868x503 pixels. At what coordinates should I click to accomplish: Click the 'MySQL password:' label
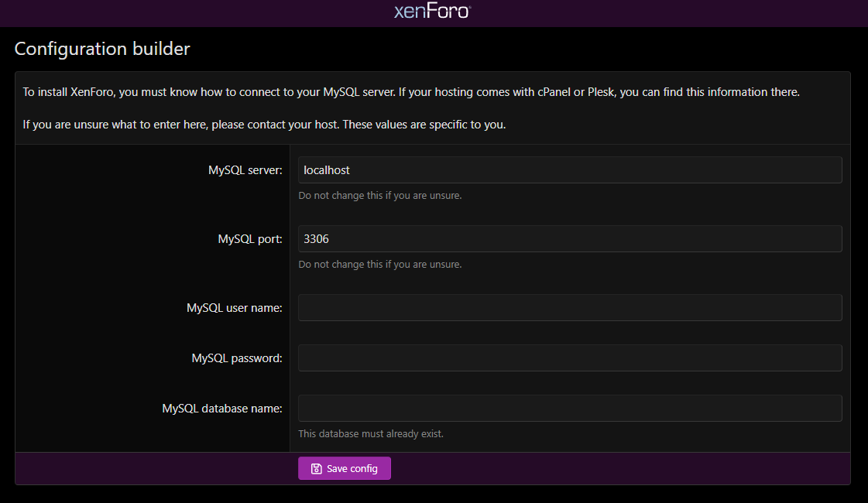click(237, 358)
